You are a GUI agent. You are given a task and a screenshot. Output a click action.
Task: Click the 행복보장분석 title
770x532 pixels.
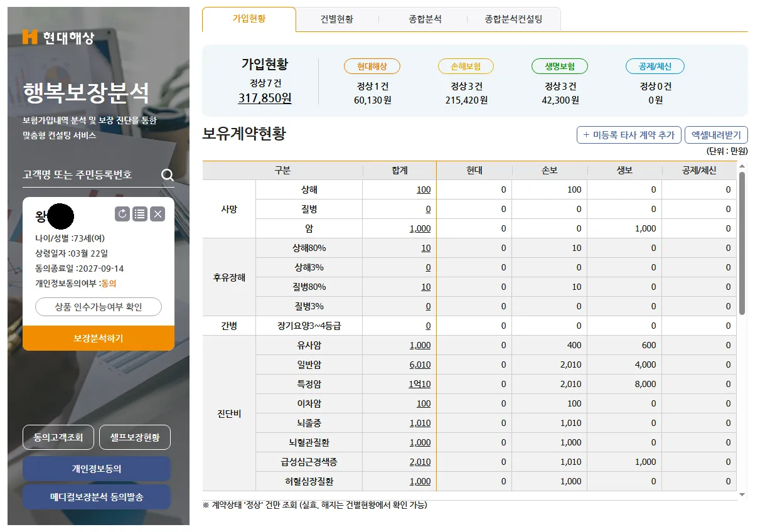click(x=87, y=93)
